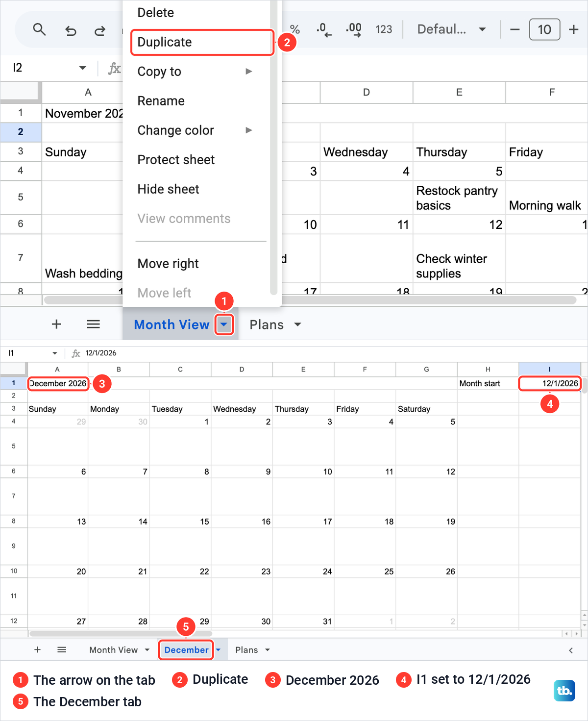Click cell I1 with 12/1/2026

(549, 383)
